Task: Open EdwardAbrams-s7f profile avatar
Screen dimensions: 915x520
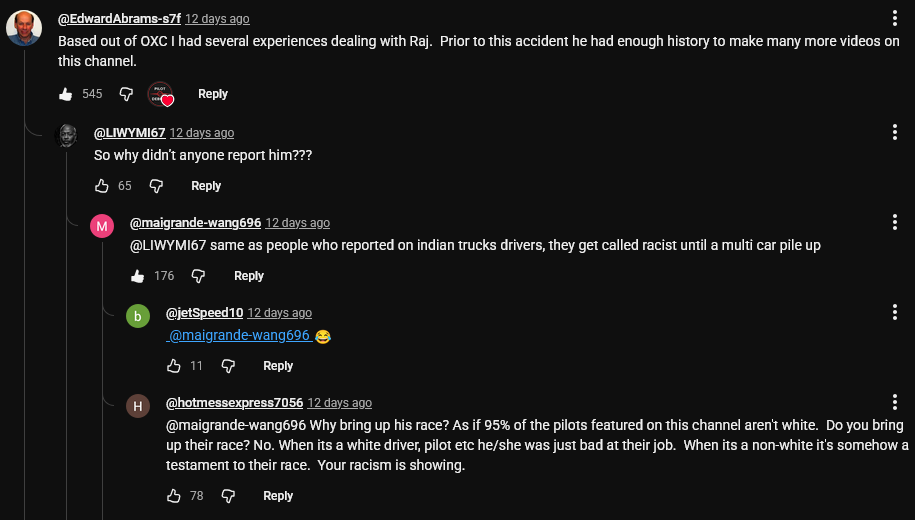Action: point(24,28)
